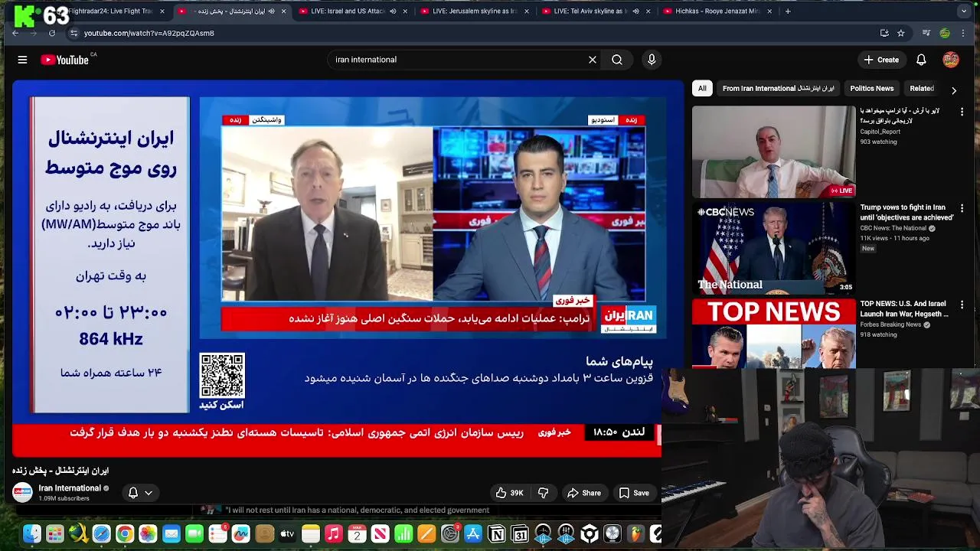
Task: Open 'Trump vows to fight in Iran' title
Action: click(x=906, y=212)
